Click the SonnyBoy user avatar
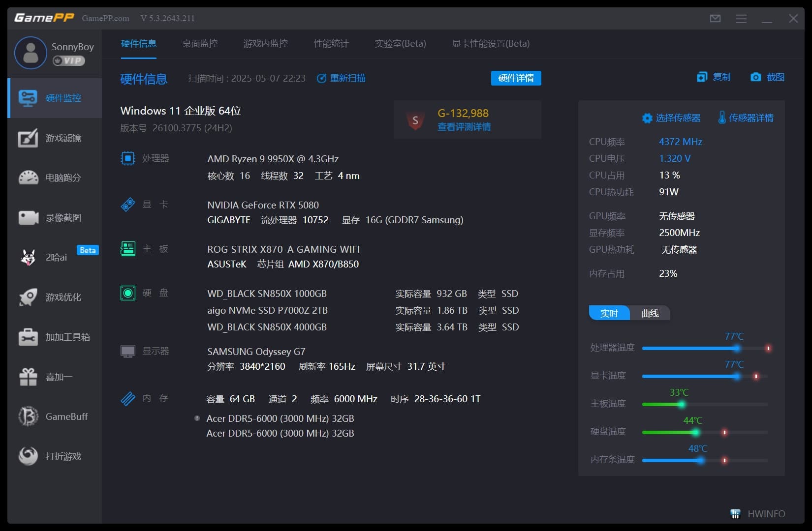The image size is (812, 531). (x=31, y=53)
